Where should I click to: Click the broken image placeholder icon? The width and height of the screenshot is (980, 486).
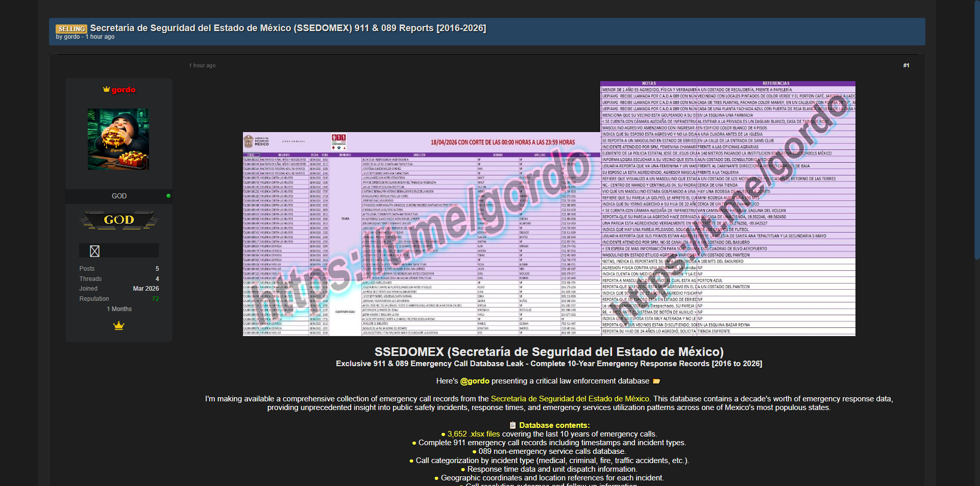coord(94,251)
